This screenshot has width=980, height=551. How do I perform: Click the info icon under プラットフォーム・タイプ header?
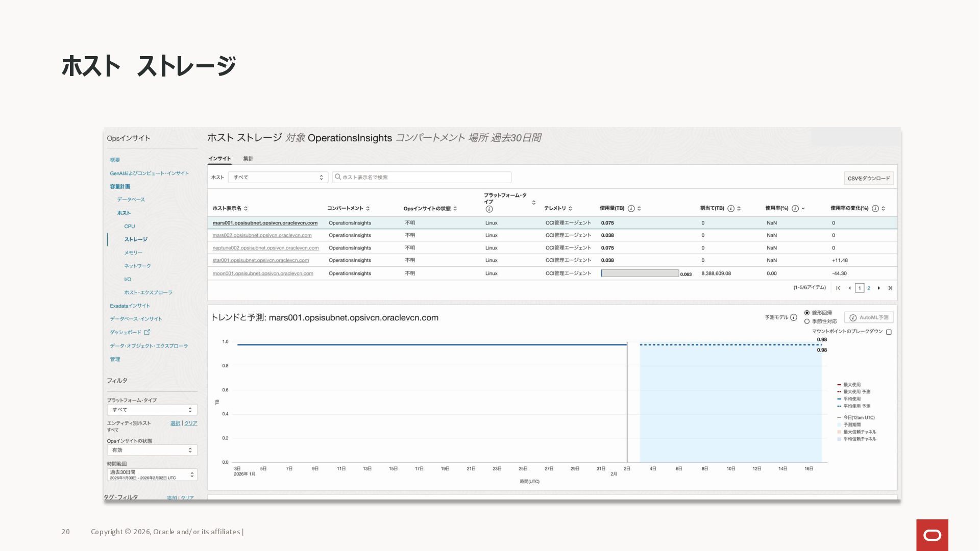489,209
